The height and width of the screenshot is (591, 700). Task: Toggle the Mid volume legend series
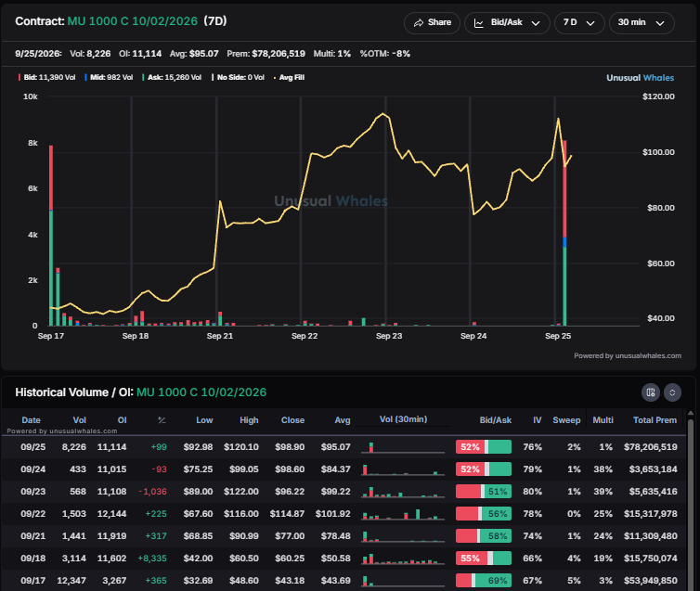click(109, 77)
